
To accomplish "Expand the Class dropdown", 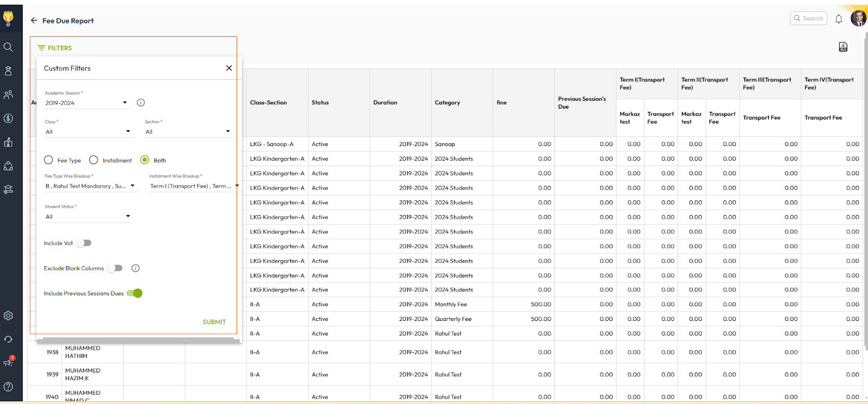I will (88, 131).
